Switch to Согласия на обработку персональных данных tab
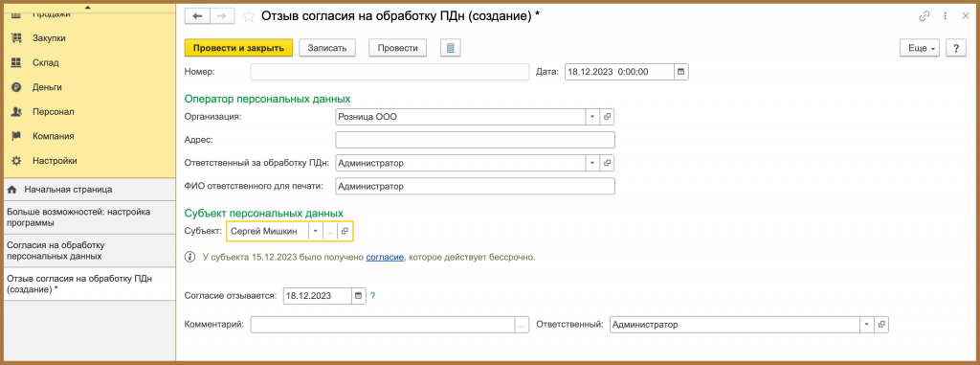Screen dimensions: 980x365 (x=89, y=250)
